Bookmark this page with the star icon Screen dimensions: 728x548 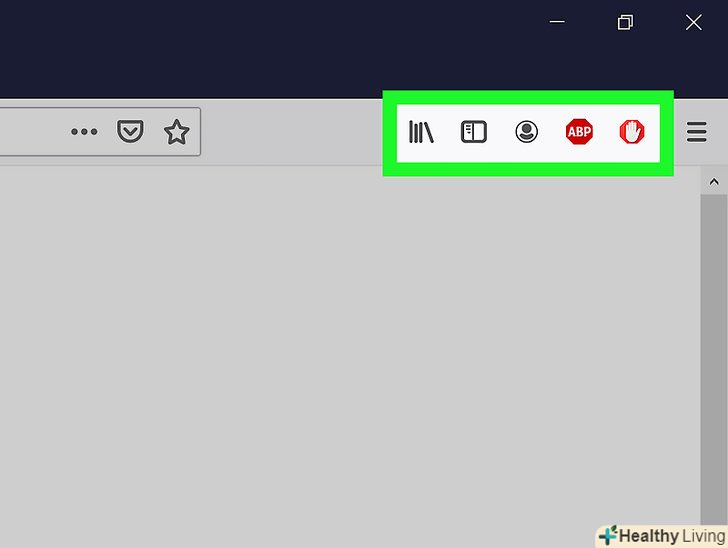(176, 132)
